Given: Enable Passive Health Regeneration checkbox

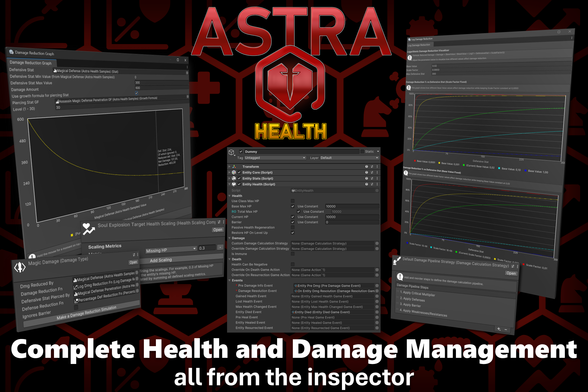Looking at the screenshot, I should point(292,227).
